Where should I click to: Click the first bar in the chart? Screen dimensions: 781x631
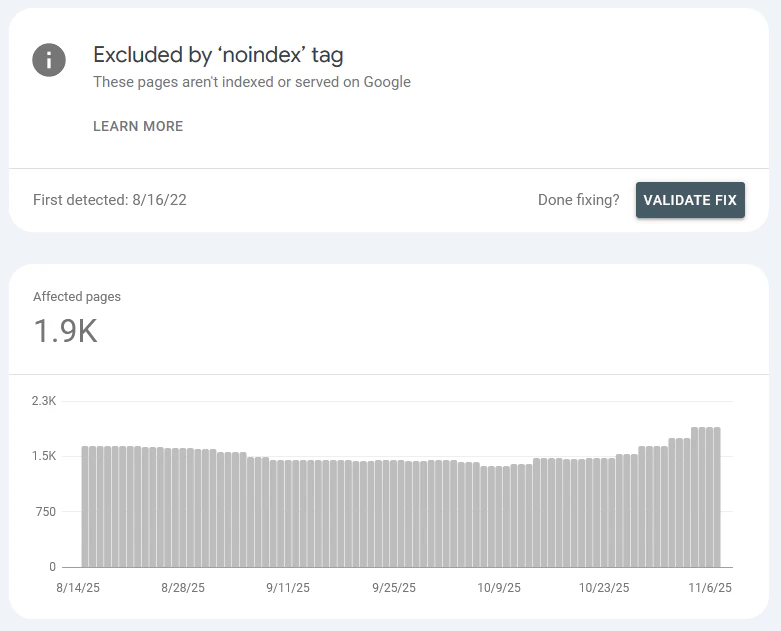(x=86, y=506)
